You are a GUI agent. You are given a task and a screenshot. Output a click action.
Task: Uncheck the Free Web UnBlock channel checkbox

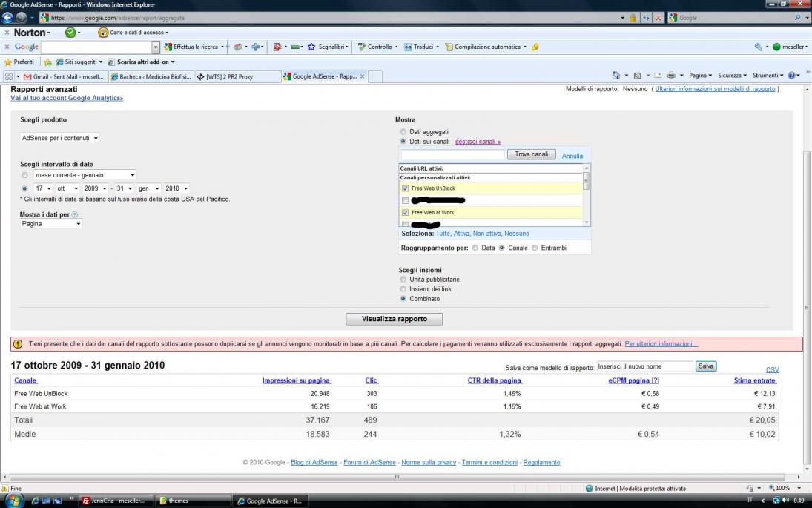click(x=404, y=188)
